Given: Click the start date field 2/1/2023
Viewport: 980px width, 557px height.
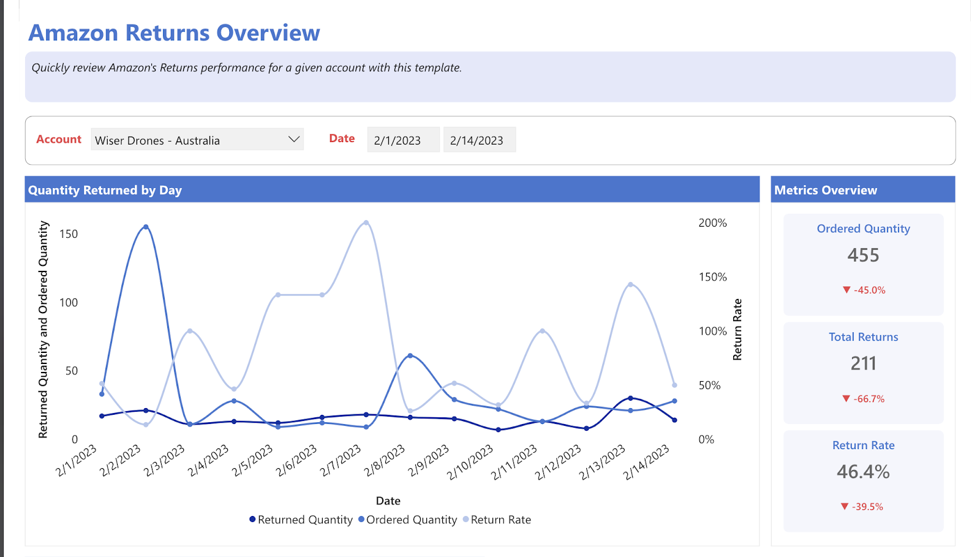Looking at the screenshot, I should click(403, 140).
